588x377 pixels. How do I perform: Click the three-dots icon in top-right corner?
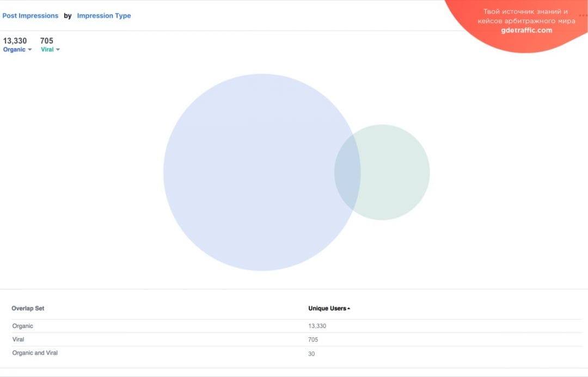(x=583, y=15)
